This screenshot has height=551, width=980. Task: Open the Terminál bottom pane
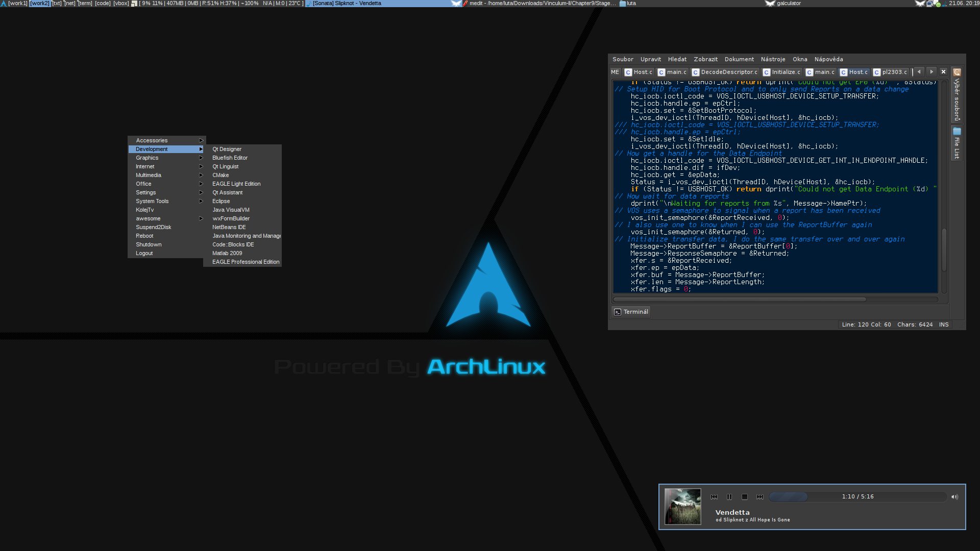pyautogui.click(x=631, y=312)
